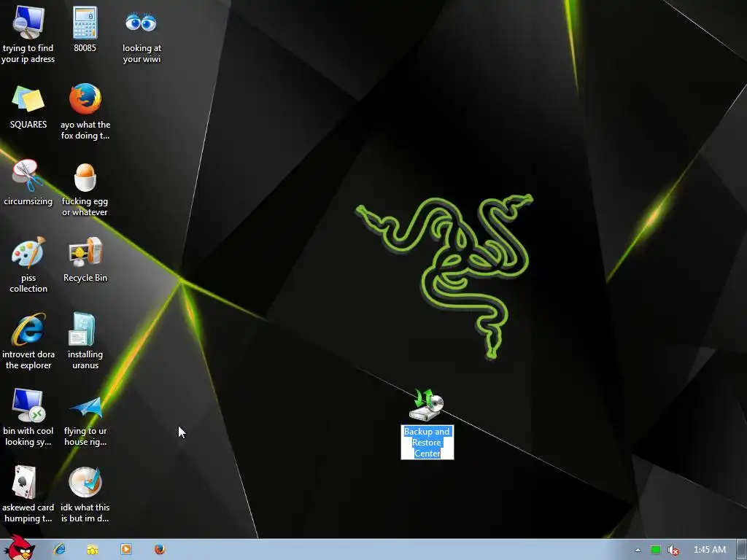
Task: Click the green system tray icon
Action: (x=656, y=550)
